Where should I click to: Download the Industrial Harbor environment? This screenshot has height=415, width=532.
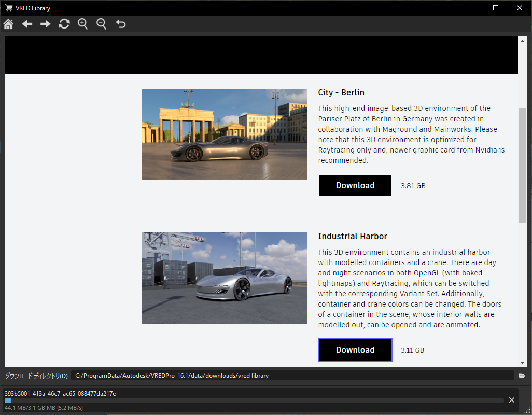[355, 350]
